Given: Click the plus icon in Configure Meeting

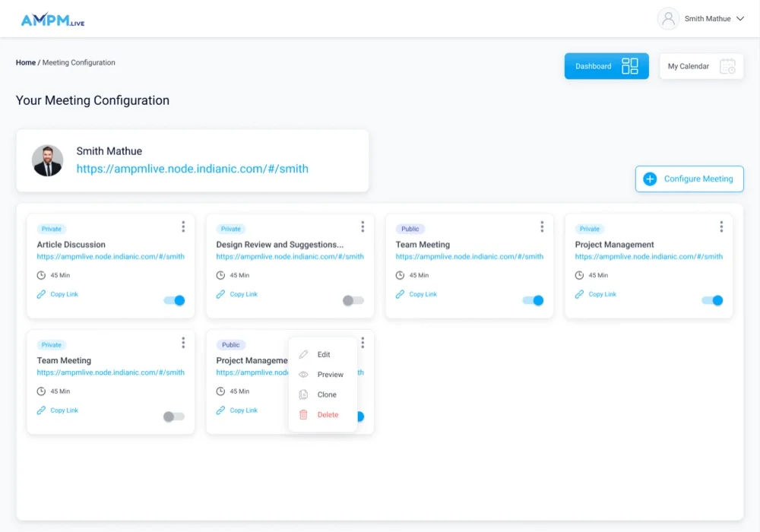Looking at the screenshot, I should 650,179.
